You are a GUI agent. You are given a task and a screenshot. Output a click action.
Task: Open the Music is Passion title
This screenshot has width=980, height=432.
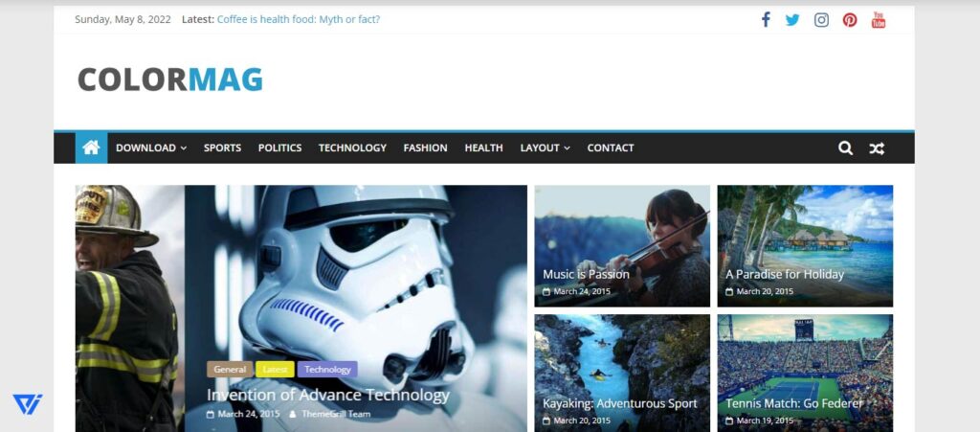(x=587, y=274)
